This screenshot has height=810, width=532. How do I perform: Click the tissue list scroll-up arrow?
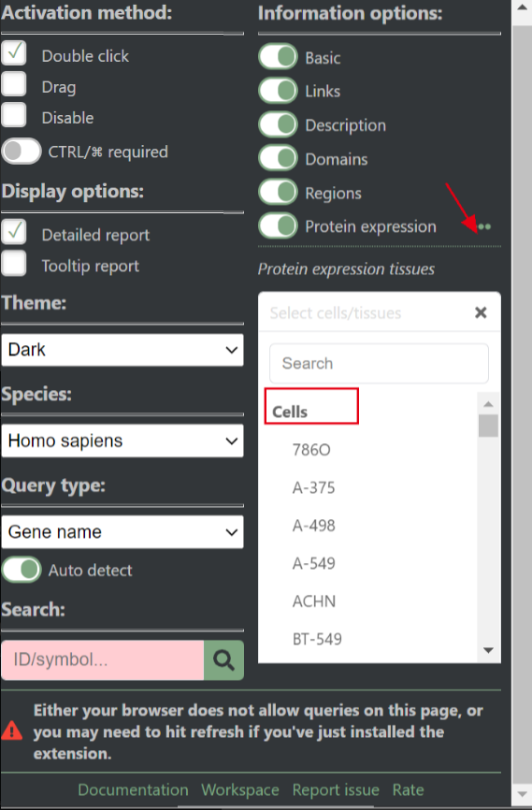(488, 404)
